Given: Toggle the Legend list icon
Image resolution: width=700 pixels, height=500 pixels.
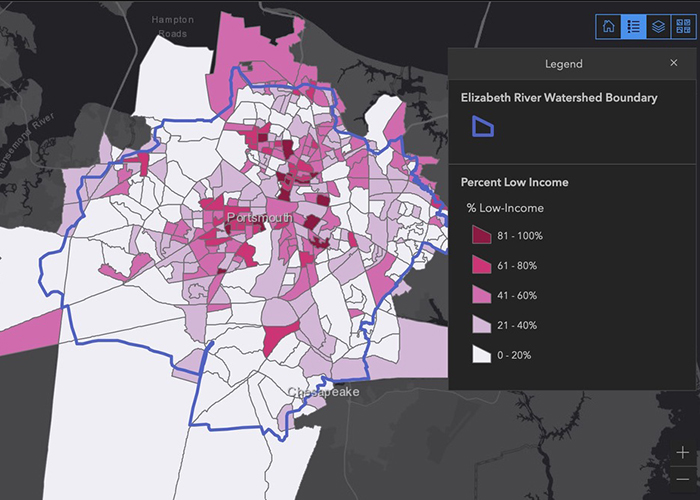Looking at the screenshot, I should pyautogui.click(x=632, y=27).
